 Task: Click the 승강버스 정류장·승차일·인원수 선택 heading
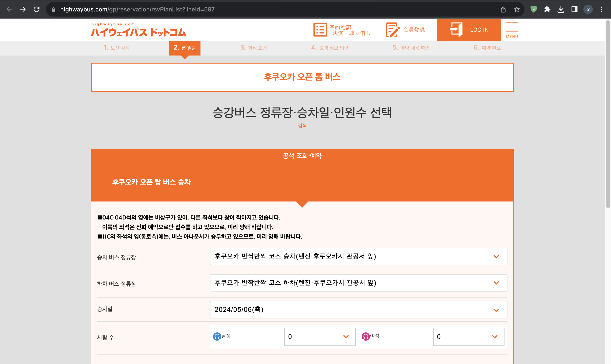(x=302, y=113)
